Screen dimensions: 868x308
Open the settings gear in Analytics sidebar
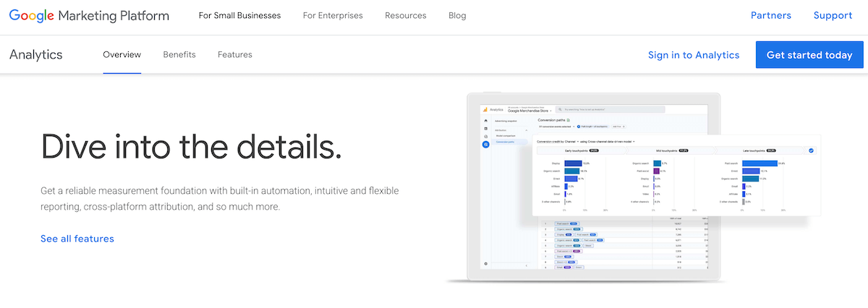point(485,263)
